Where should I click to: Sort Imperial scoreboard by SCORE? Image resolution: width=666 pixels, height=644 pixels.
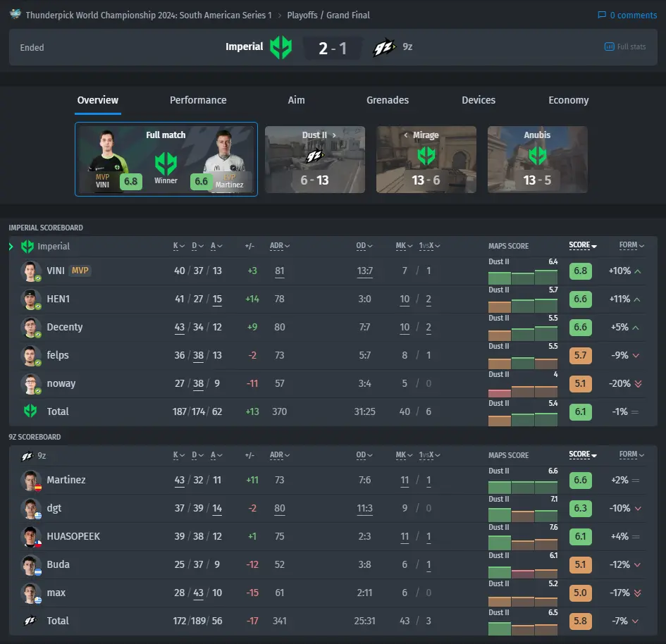tap(583, 245)
